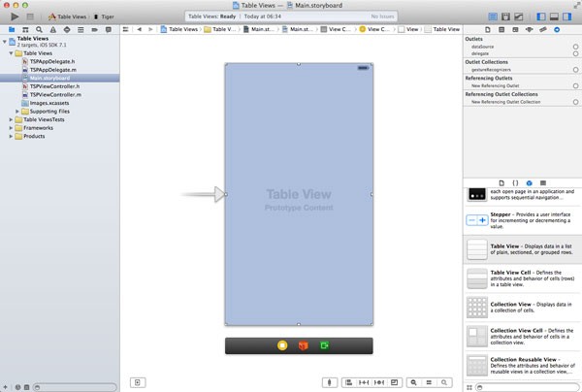Open the Resolve Auto Layout Issues button
Screen dimensions: 582x392
coord(379,382)
